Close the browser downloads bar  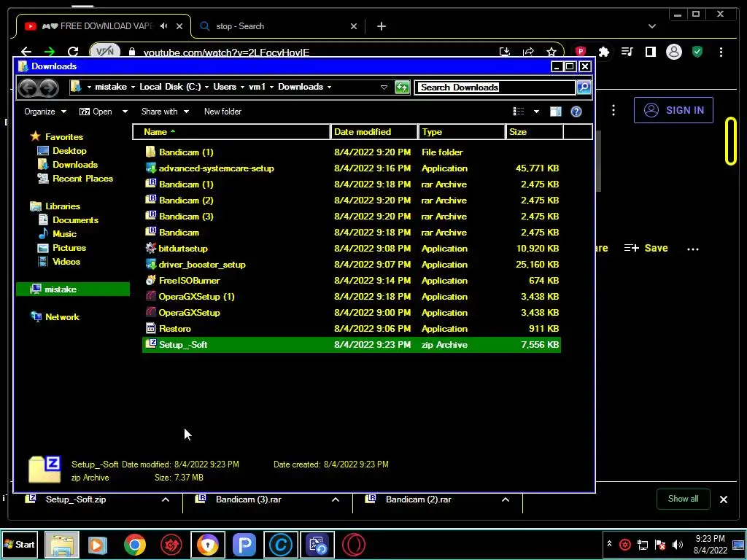(x=723, y=499)
